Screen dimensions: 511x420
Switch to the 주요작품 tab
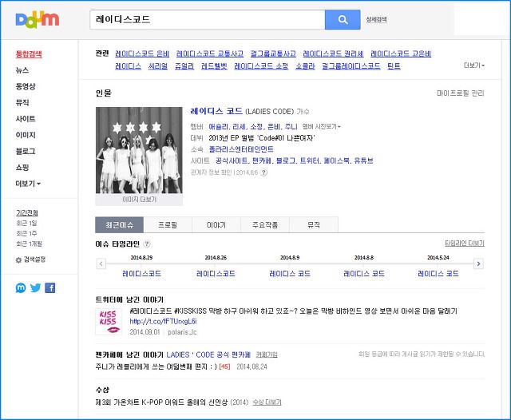click(x=265, y=225)
